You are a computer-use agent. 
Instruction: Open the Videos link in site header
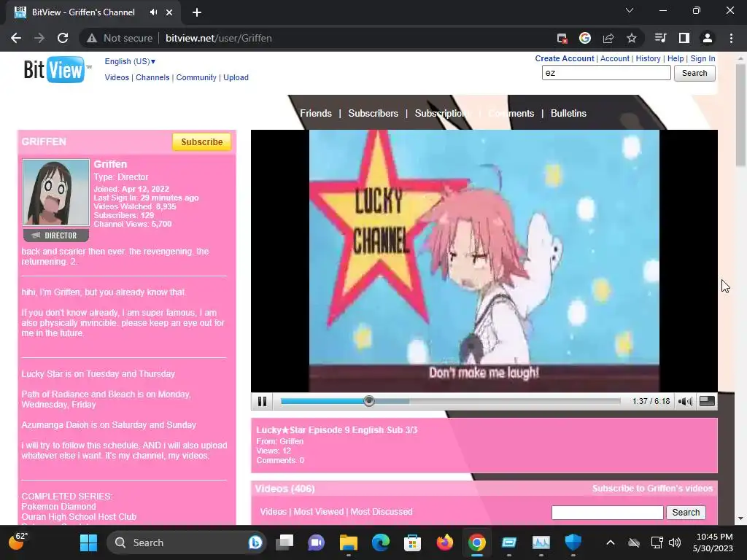coord(117,77)
